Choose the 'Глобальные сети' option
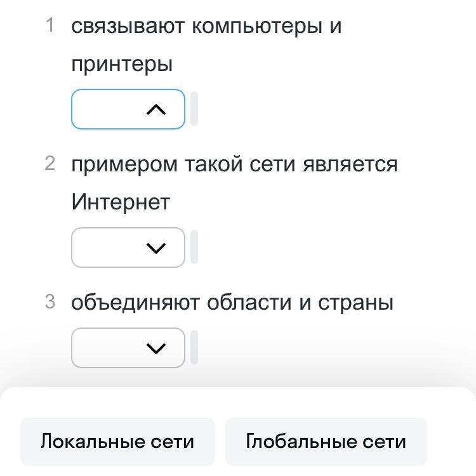The height and width of the screenshot is (476, 476). pos(326,442)
